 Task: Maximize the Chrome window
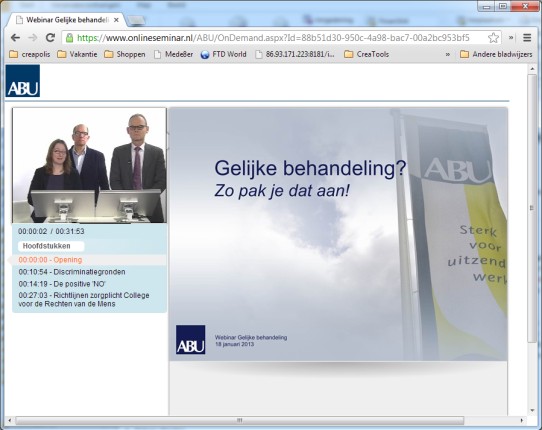point(503,6)
